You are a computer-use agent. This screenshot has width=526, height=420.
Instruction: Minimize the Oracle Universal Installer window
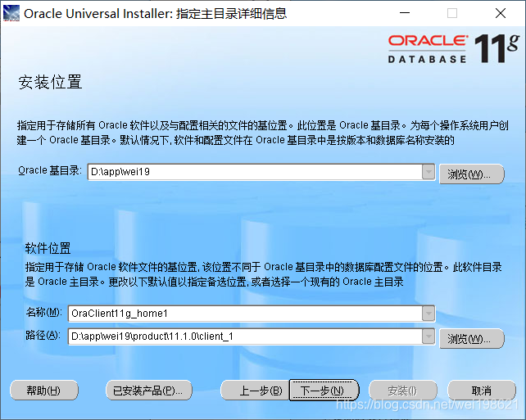405,13
